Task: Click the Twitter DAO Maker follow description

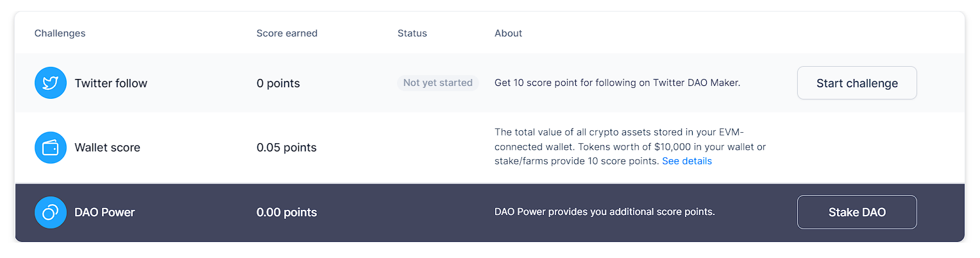Action: pyautogui.click(x=617, y=83)
